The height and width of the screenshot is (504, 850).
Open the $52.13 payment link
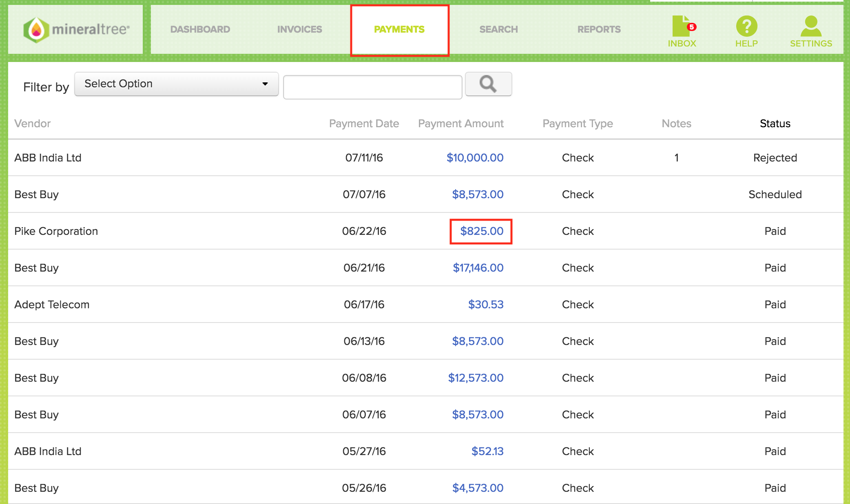pos(488,451)
